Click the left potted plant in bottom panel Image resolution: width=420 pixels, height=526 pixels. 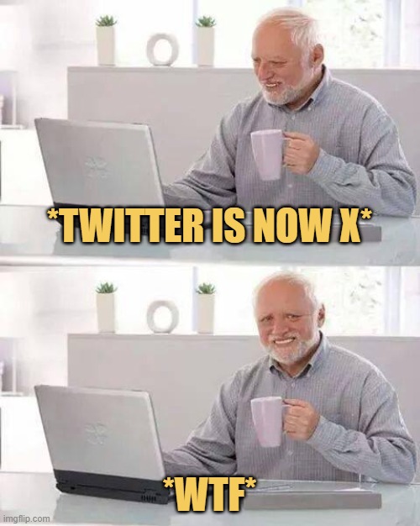[x=106, y=308]
